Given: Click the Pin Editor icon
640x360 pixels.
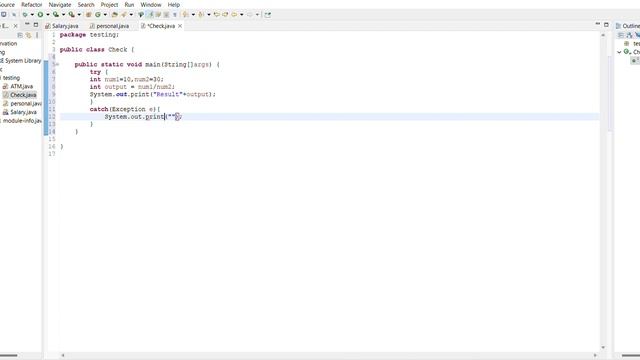Looking at the screenshot, I should coord(267,15).
